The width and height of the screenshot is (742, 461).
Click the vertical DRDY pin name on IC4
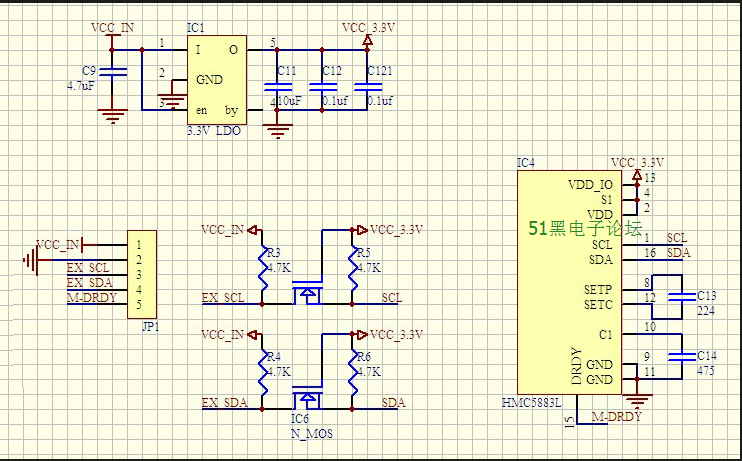pos(576,365)
